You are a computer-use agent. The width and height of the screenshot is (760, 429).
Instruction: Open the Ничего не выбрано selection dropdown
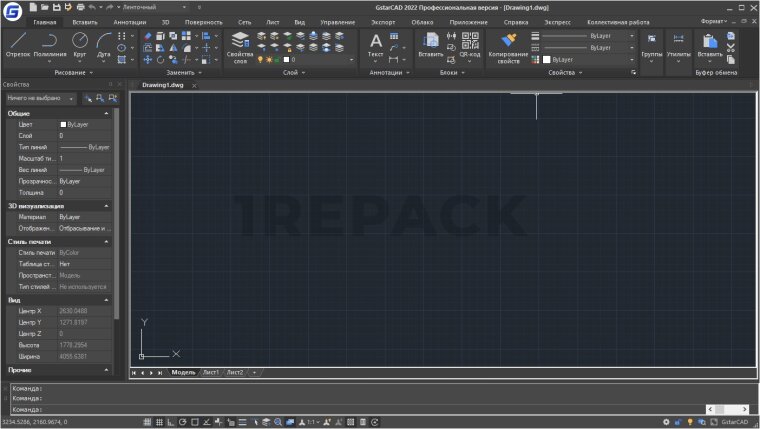point(40,99)
